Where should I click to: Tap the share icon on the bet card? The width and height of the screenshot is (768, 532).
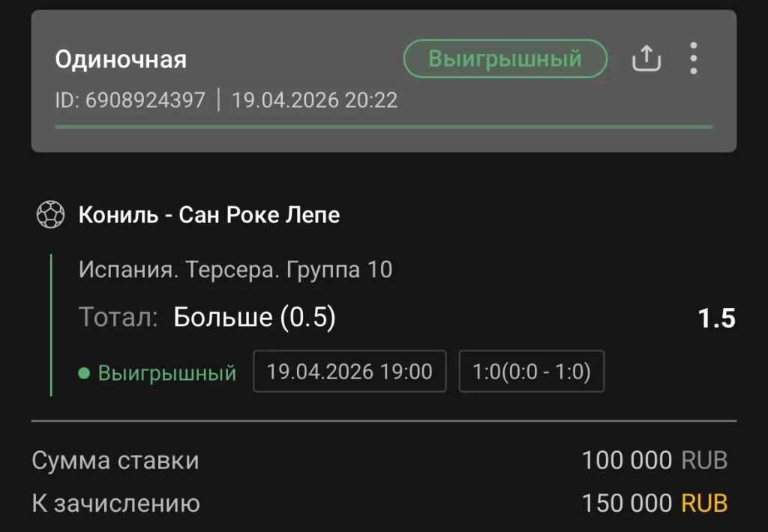pos(646,58)
